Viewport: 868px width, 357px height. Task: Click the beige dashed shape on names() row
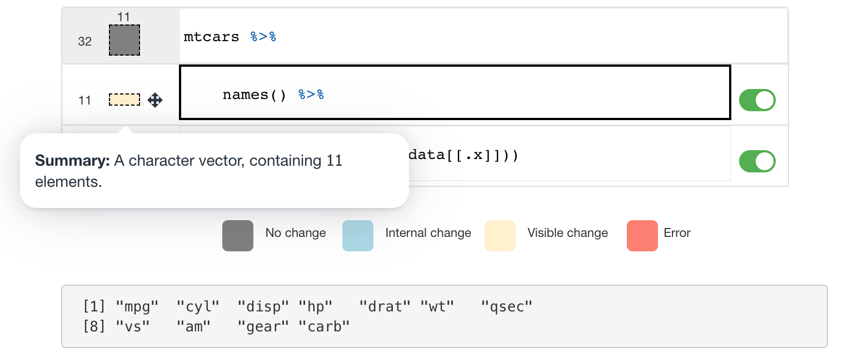pyautogui.click(x=124, y=100)
